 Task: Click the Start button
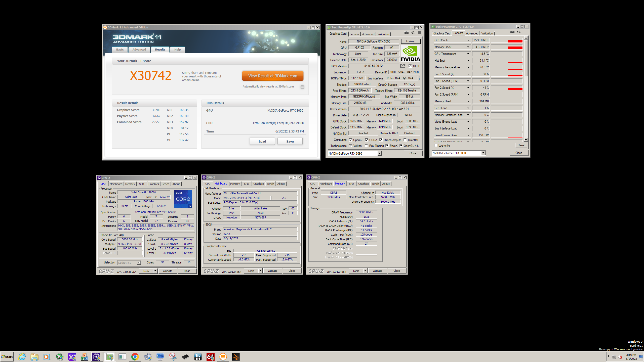click(7, 357)
